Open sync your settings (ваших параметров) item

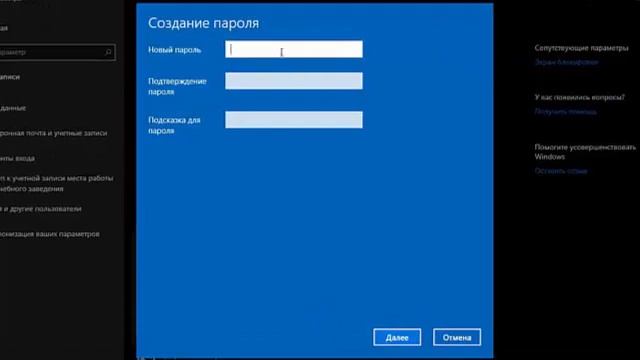[50, 234]
